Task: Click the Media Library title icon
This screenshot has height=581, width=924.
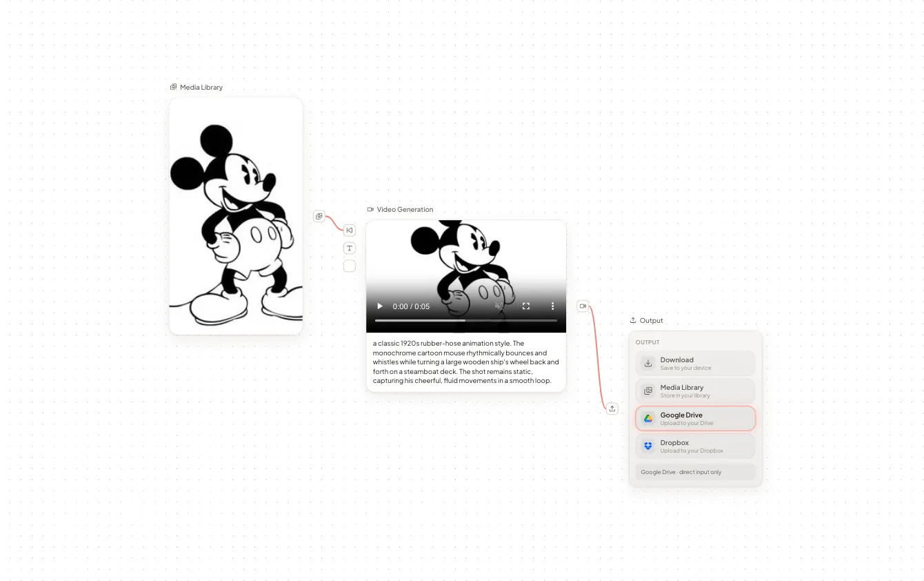Action: pyautogui.click(x=174, y=88)
